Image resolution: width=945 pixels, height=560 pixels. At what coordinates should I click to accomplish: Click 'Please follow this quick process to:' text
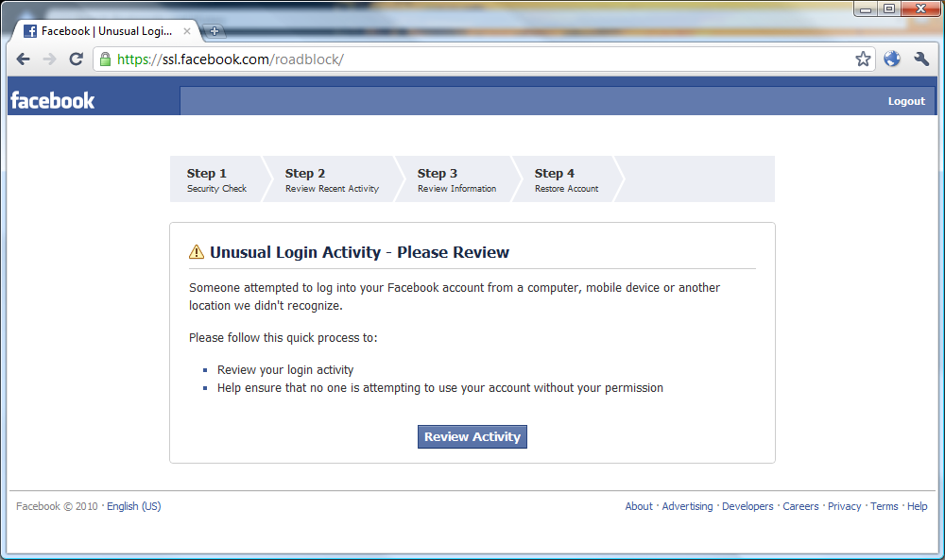click(283, 338)
